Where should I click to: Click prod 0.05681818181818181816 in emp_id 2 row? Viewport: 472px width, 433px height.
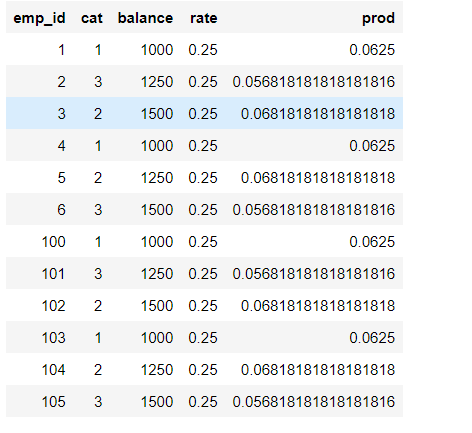314,82
